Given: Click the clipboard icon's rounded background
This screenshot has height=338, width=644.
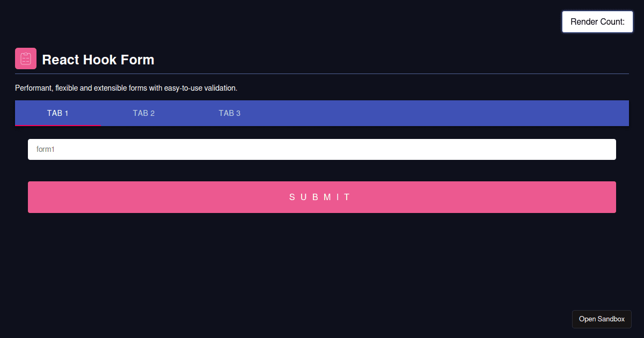Looking at the screenshot, I should tap(25, 58).
